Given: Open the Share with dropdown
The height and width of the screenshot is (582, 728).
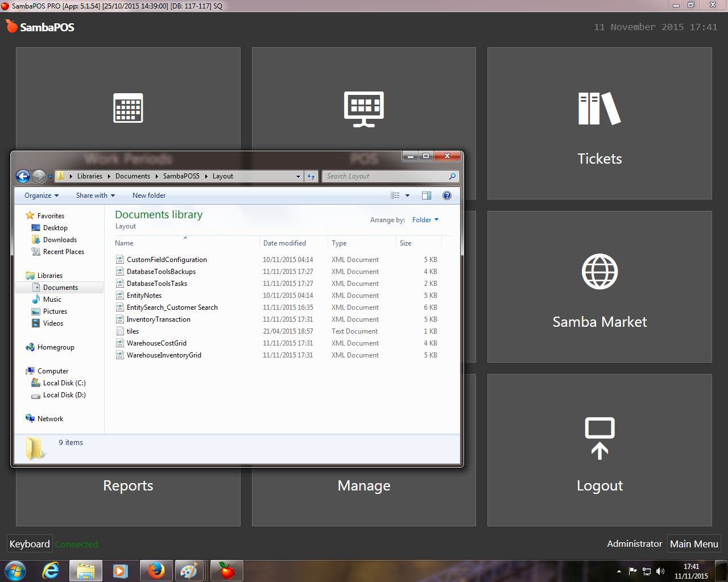Looking at the screenshot, I should pyautogui.click(x=96, y=196).
